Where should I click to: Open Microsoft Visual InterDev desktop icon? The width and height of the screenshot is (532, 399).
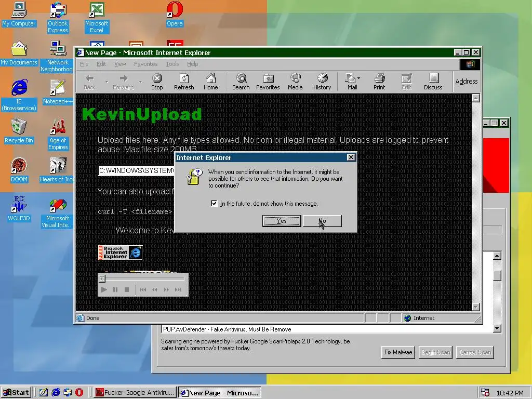pos(58,212)
